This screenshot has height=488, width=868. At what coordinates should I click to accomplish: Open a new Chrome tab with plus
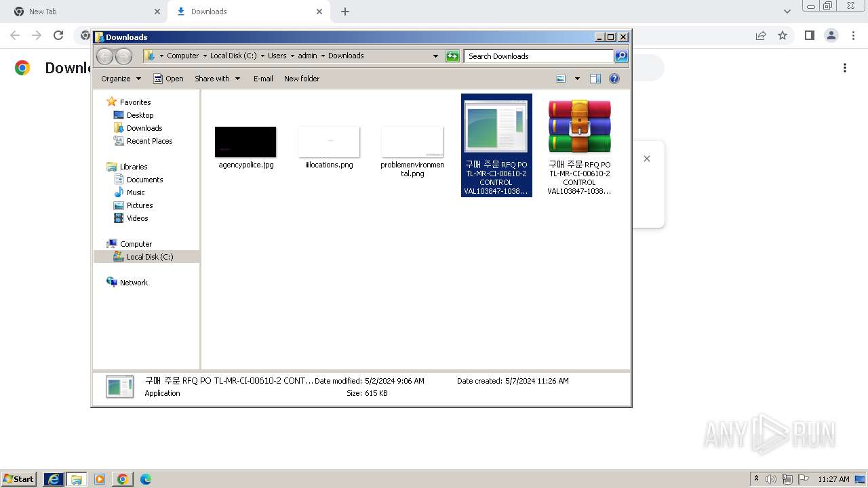tap(345, 12)
